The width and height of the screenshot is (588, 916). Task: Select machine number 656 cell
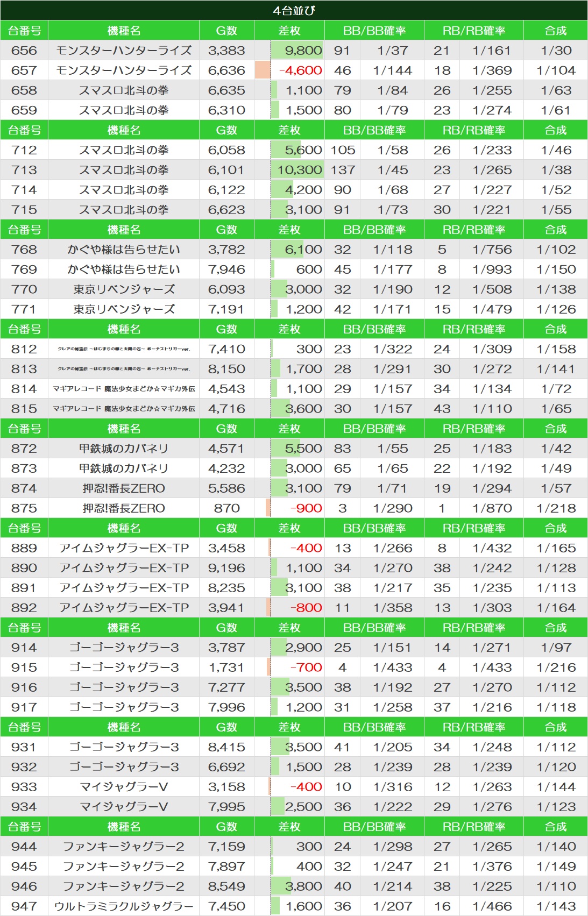click(24, 51)
